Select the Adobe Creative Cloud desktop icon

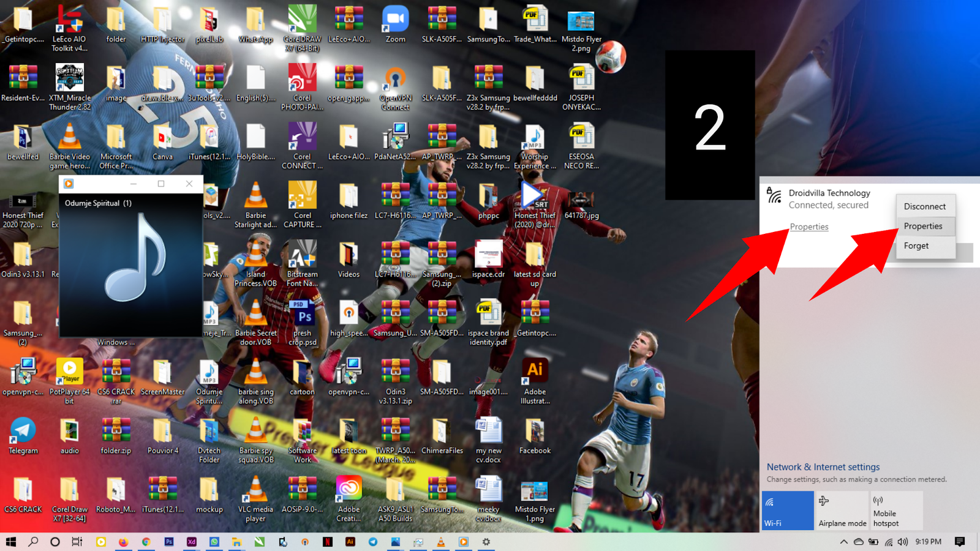[x=349, y=499]
